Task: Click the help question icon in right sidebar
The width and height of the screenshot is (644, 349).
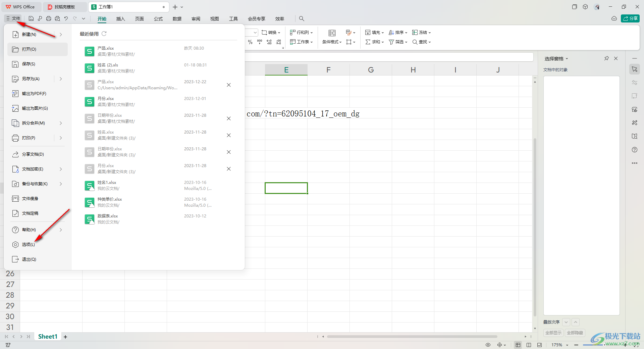Action: tap(635, 150)
